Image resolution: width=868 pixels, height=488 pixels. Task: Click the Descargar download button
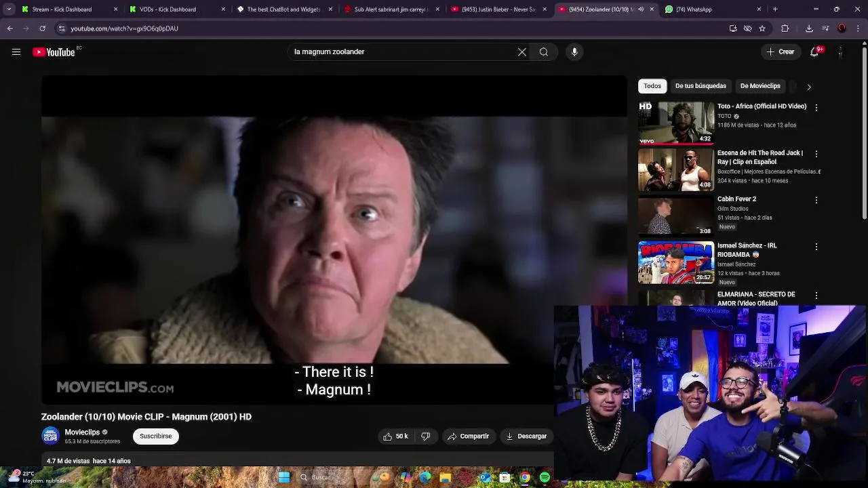pos(526,436)
